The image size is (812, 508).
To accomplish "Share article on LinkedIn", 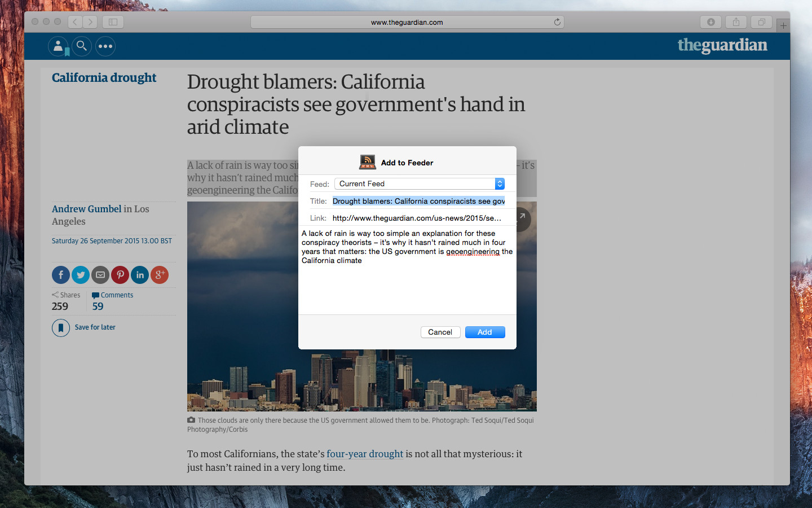I will tap(140, 275).
